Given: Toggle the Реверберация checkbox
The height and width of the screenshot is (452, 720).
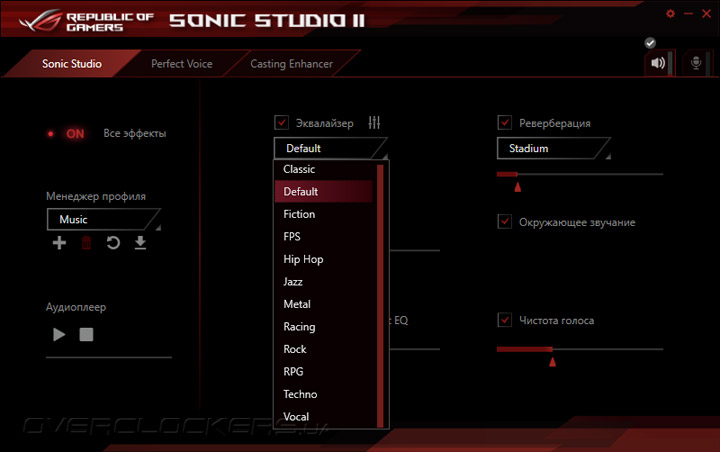Looking at the screenshot, I should point(505,123).
